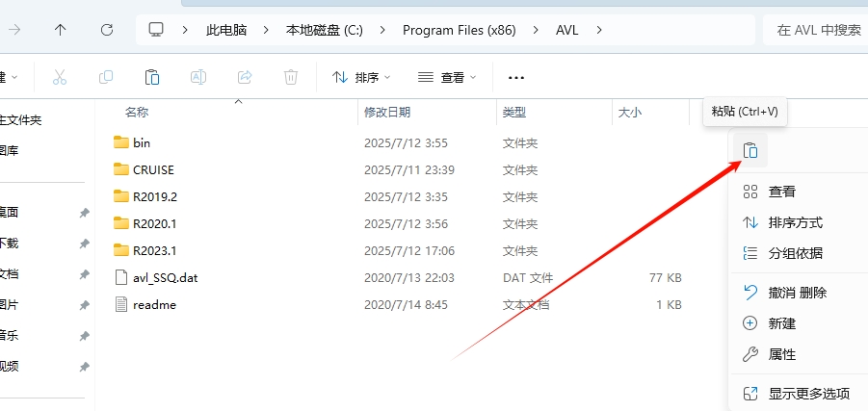Viewport: 868px width, 411px height.
Task: Click the pin icon beside 下载
Action: tap(84, 244)
